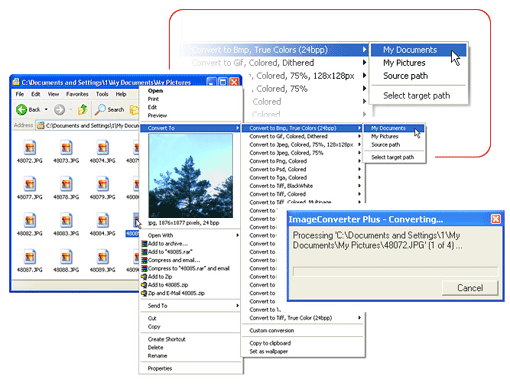This screenshot has width=510, height=392.
Task: Choose Properties in the context menu
Action: pos(160,369)
